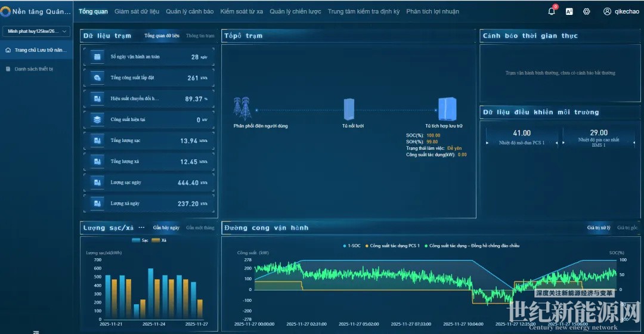The width and height of the screenshot is (644, 334).
Task: Open the ellipsis menu beside Lượng sạc/xả
Action: 142,228
